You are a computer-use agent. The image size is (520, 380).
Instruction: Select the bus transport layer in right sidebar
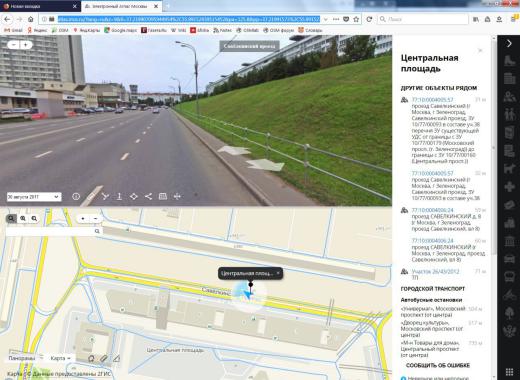coord(509,276)
